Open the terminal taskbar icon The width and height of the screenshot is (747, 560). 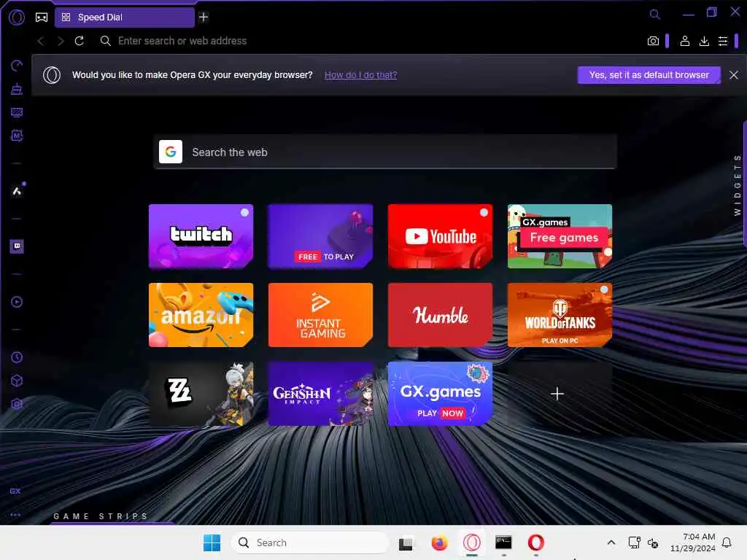point(503,542)
